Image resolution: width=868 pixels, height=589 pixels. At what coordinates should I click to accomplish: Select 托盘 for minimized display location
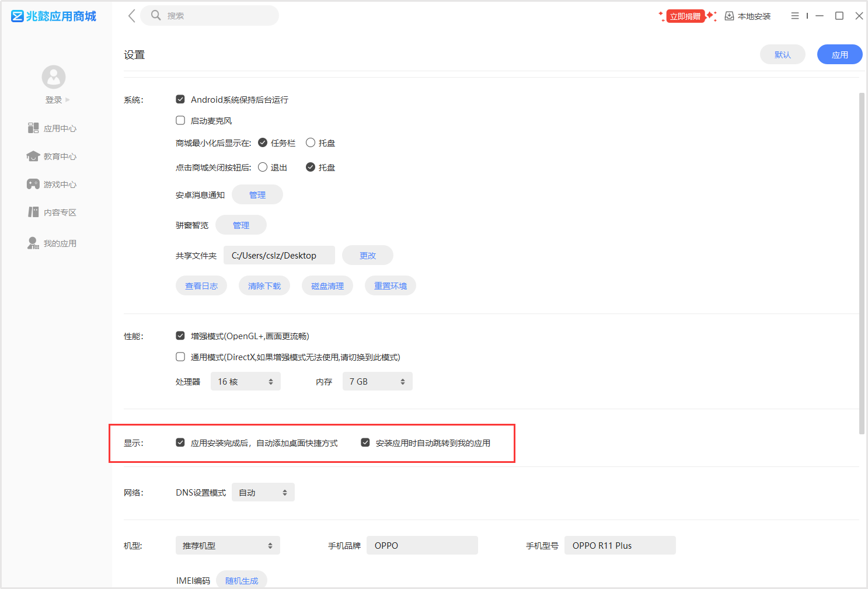pos(311,143)
